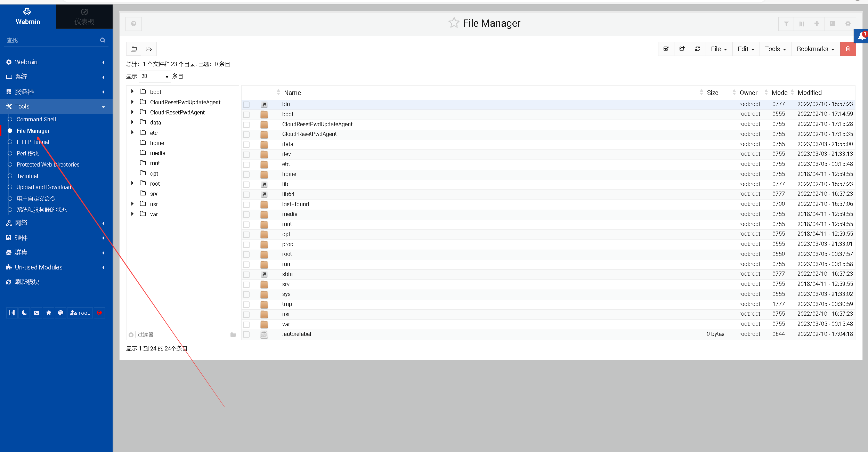
Task: Expand the usr folder in tree
Action: [132, 204]
